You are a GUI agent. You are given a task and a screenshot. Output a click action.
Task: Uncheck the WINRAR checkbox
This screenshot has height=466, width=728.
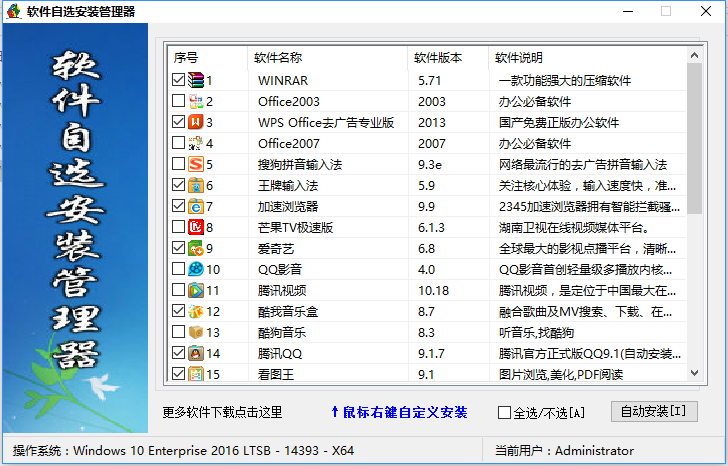[x=178, y=79]
